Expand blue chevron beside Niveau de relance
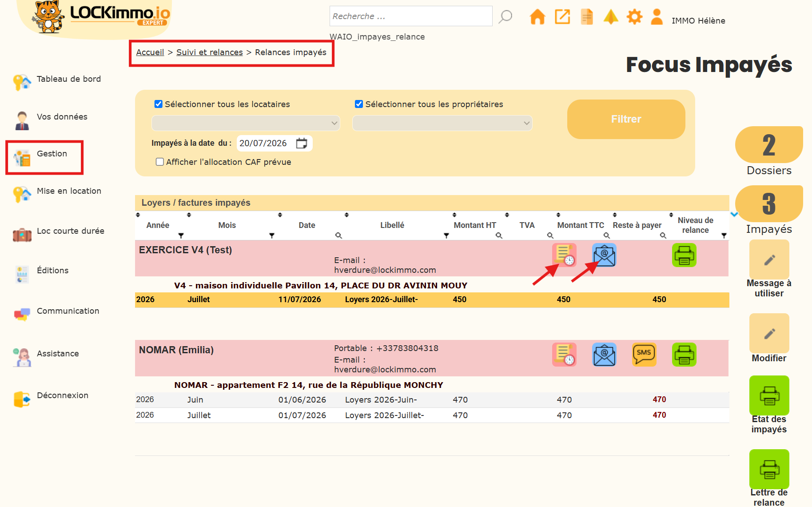This screenshot has width=812, height=507. (734, 215)
